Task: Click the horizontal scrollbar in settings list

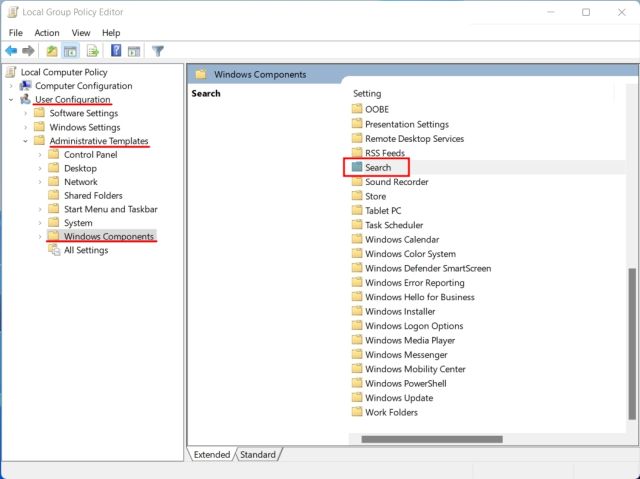Action: click(431, 439)
